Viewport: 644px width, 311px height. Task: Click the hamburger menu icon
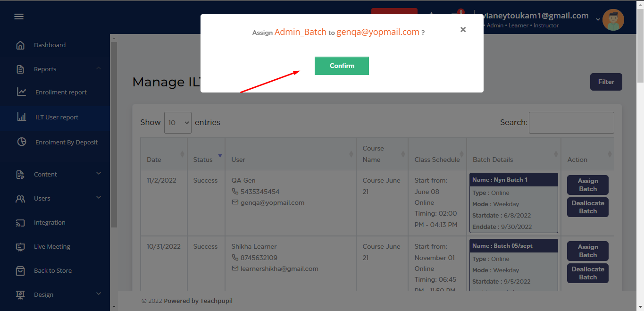pyautogui.click(x=19, y=17)
